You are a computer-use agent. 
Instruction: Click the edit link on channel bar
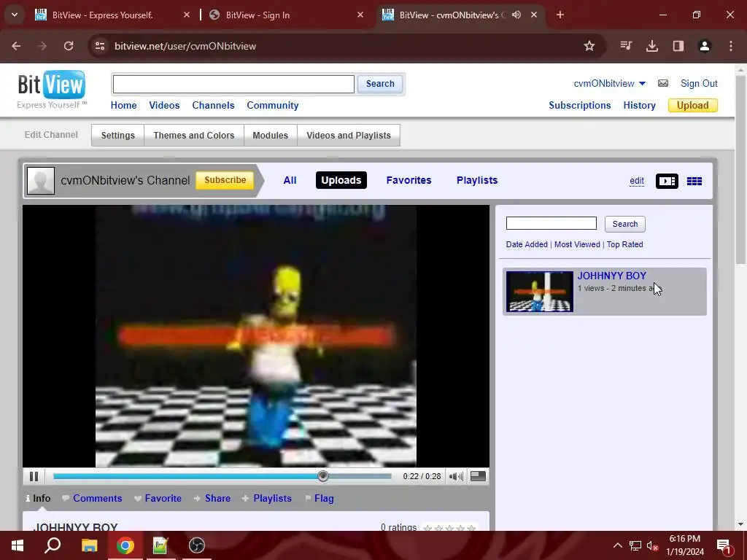click(x=636, y=181)
